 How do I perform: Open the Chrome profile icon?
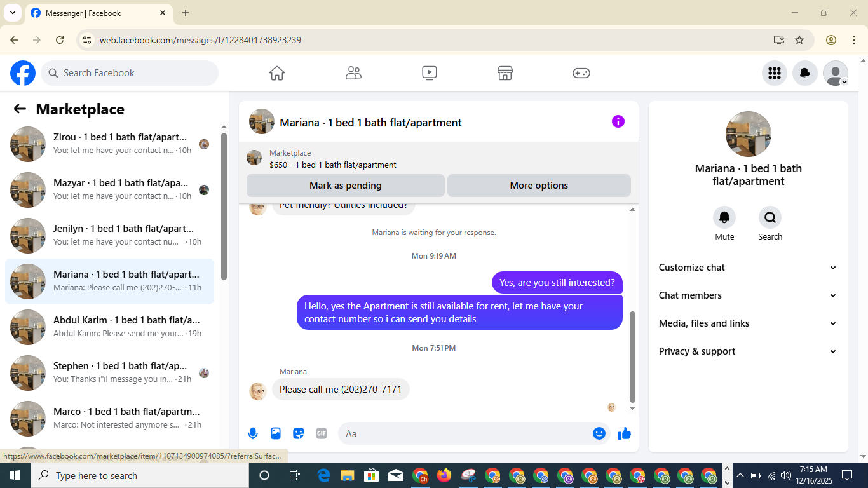tap(831, 40)
